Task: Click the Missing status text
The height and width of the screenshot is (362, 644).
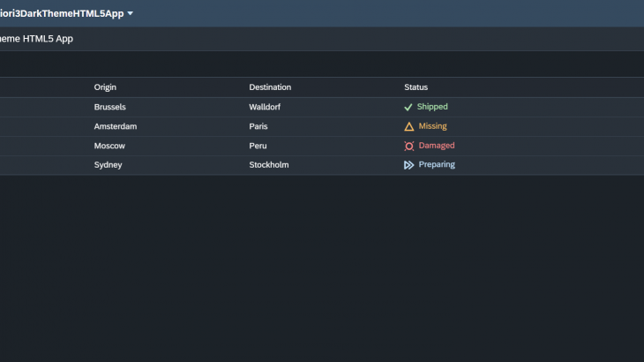Action: [432, 126]
